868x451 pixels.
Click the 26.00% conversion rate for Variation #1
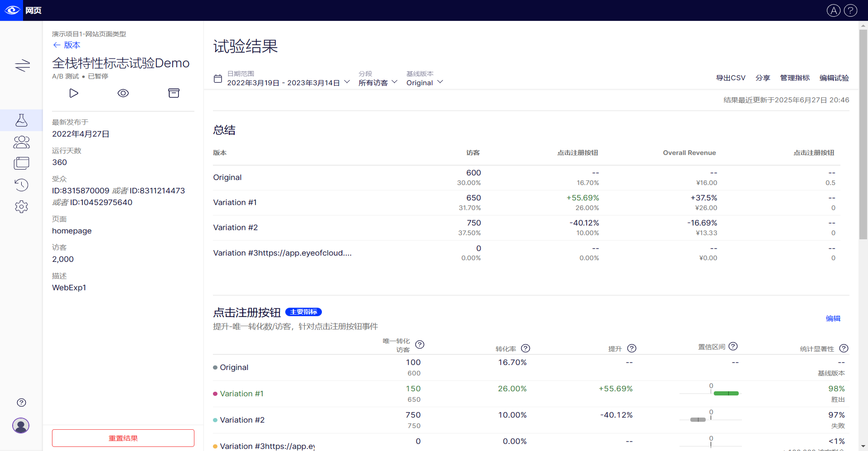click(512, 389)
